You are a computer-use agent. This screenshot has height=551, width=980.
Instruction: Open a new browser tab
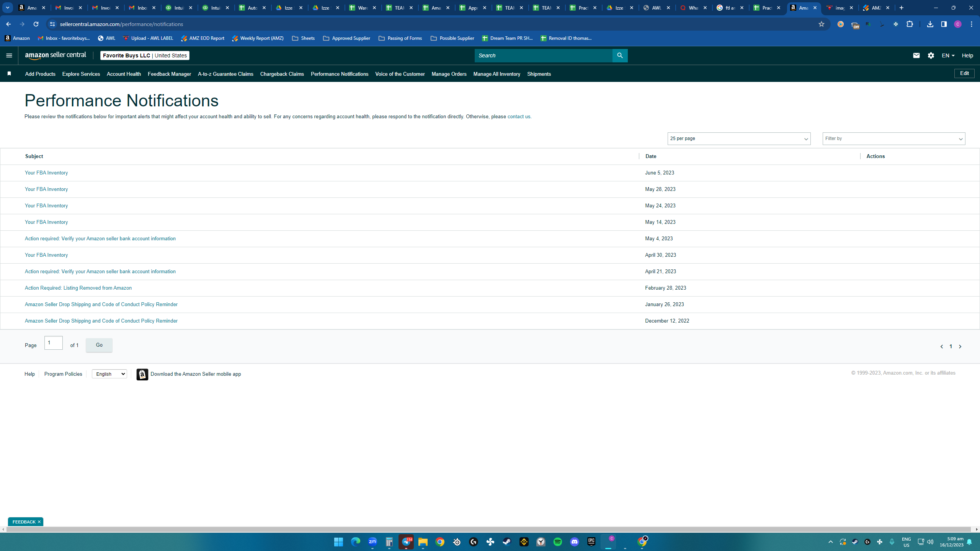pyautogui.click(x=902, y=8)
